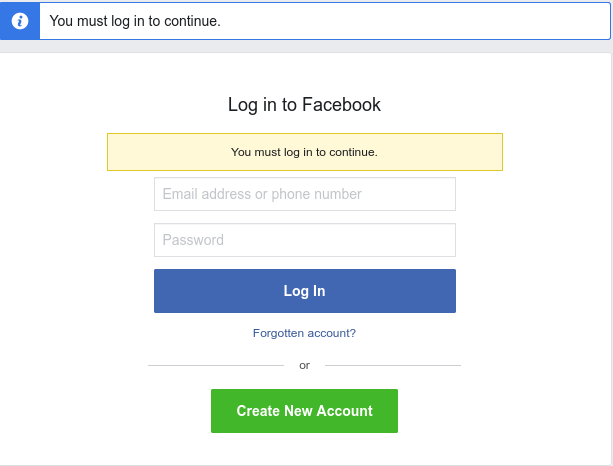Click the "or" divider text
613x466 pixels.
(x=304, y=365)
